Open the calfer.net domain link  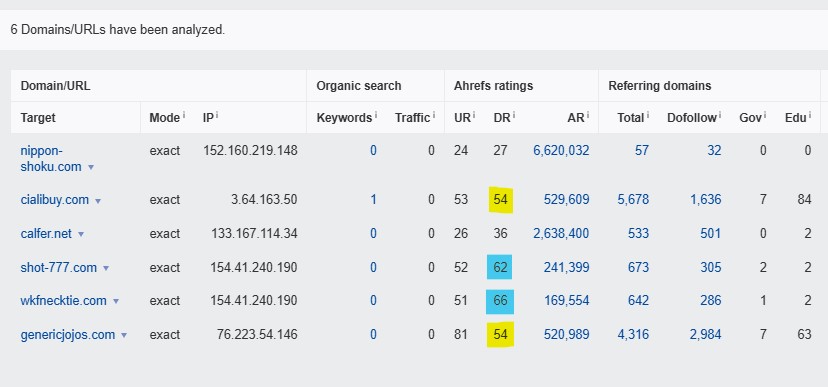(x=46, y=233)
